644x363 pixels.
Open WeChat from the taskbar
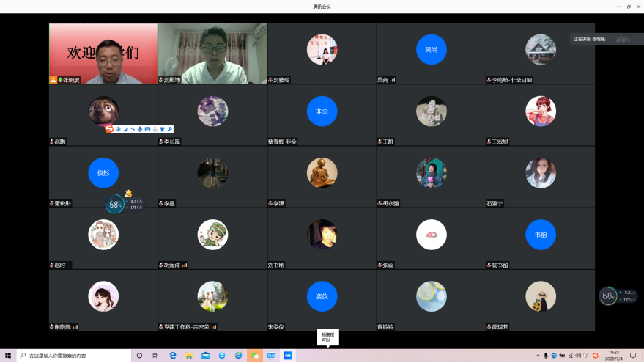(255, 356)
